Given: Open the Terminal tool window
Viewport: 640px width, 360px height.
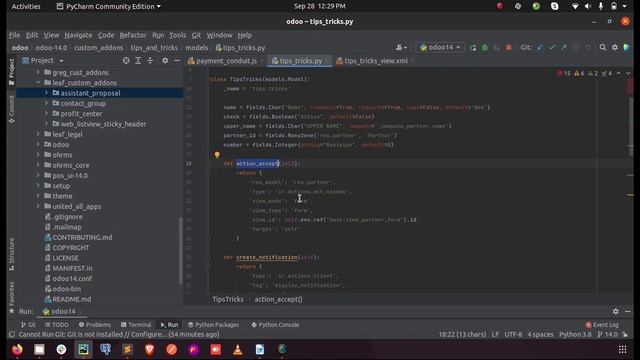Looking at the screenshot, I should tap(136, 325).
